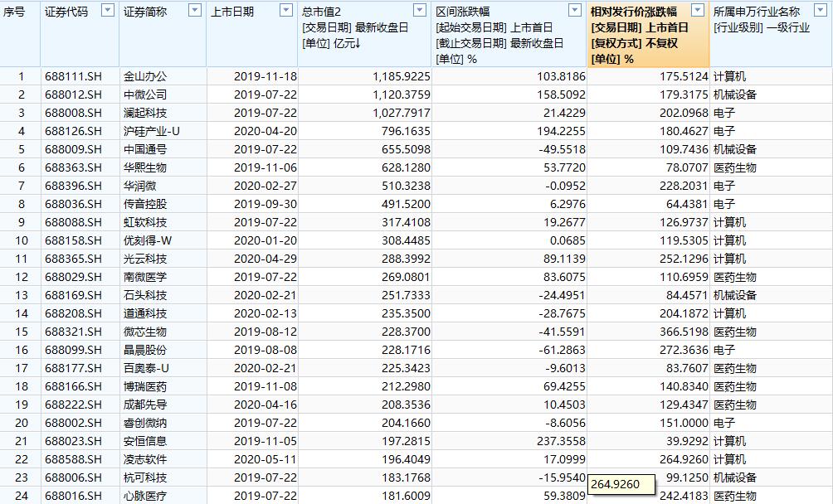Select stock name 晶晨股份

[145, 350]
